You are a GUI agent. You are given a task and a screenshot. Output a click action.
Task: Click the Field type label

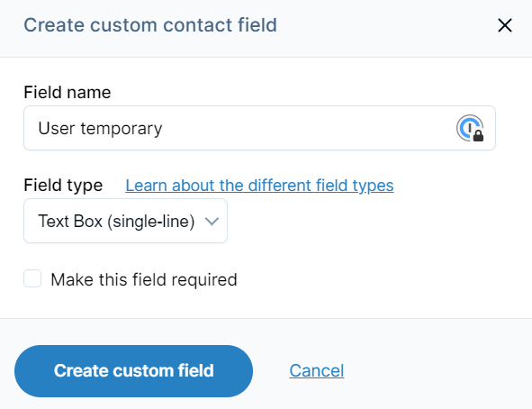pyautogui.click(x=63, y=186)
